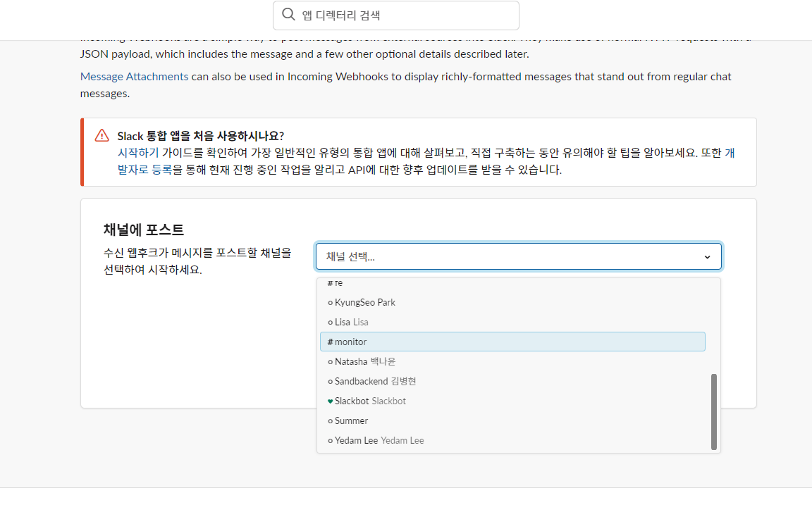Choose Slackbot from the list

(512, 401)
